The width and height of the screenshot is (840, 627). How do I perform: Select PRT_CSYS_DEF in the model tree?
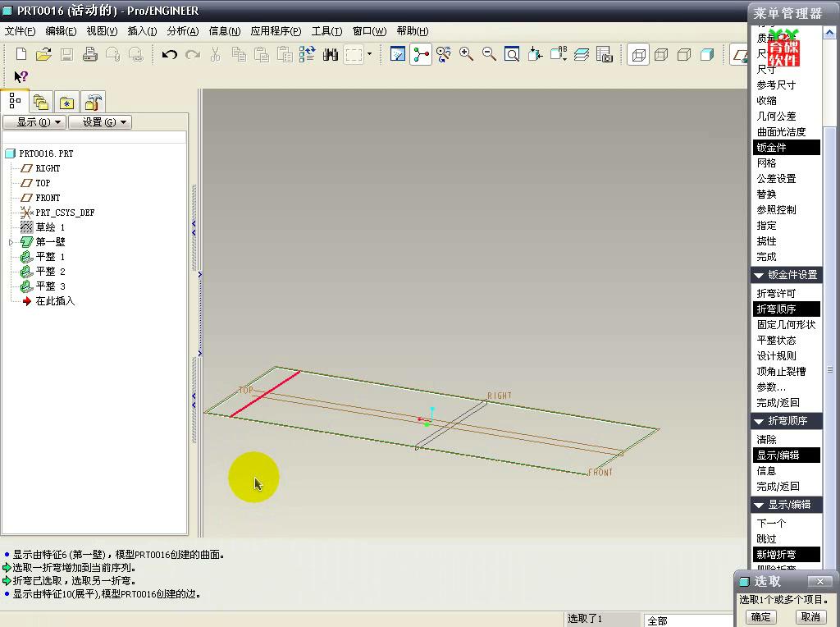64,213
